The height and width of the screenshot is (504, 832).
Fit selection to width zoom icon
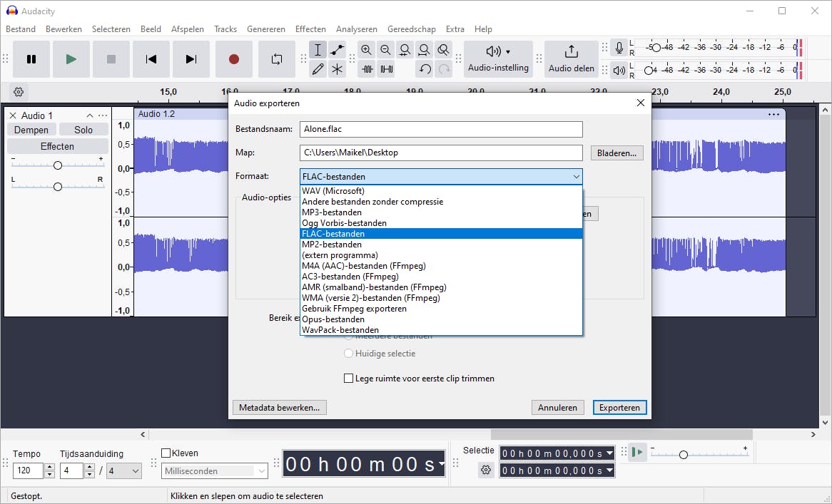[405, 50]
